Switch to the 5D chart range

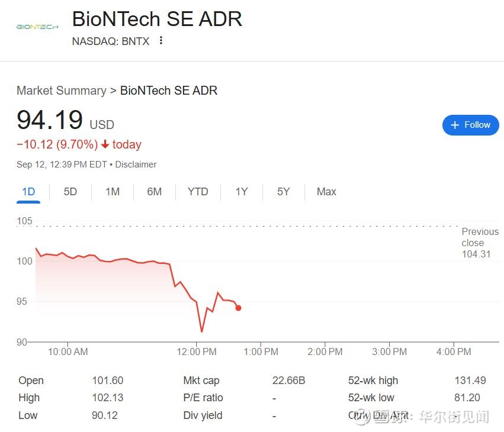[70, 192]
